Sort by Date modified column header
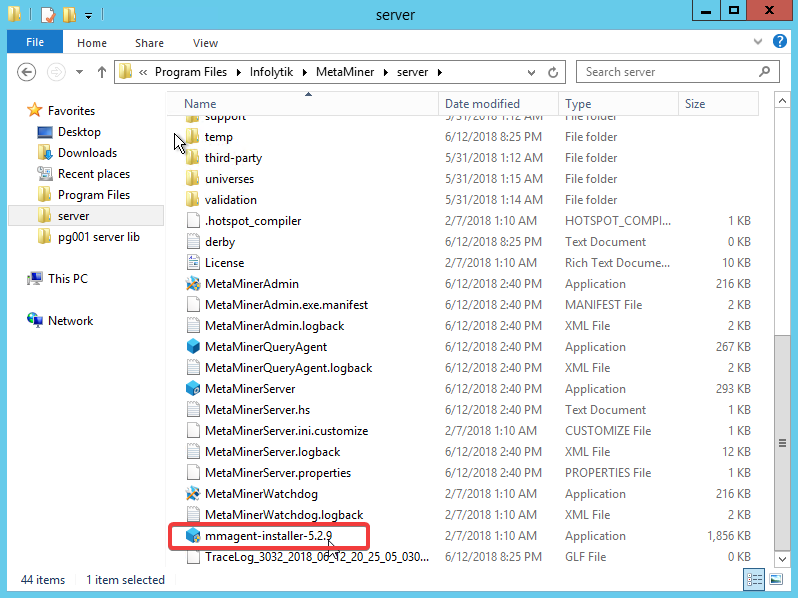798x598 pixels. [x=498, y=103]
